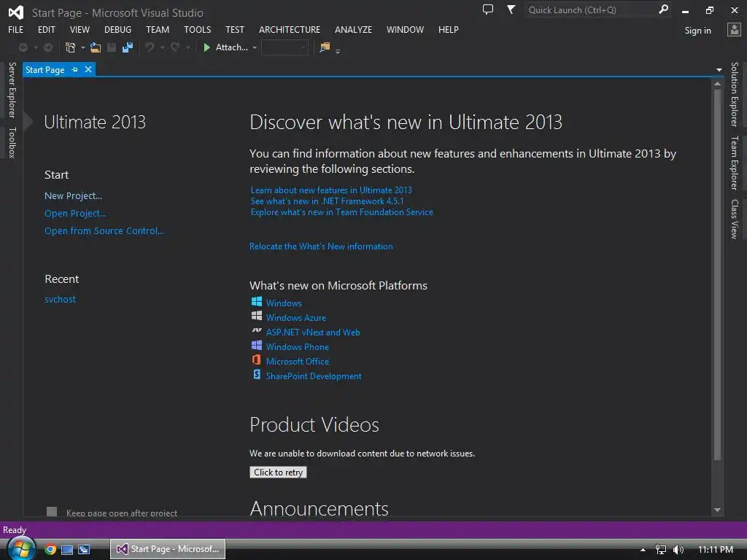Image resolution: width=747 pixels, height=560 pixels.
Task: Click the Show Desktop quick launch icon
Action: 67,550
